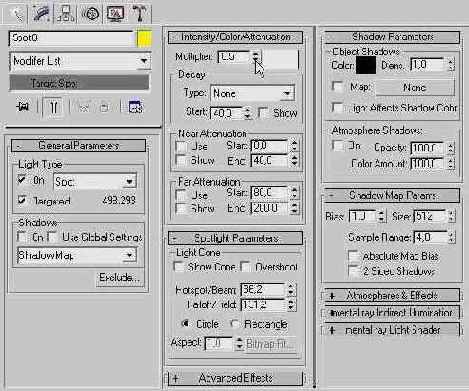Open the Utilities hammer tab
This screenshot has width=469, height=391.
pos(140,14)
